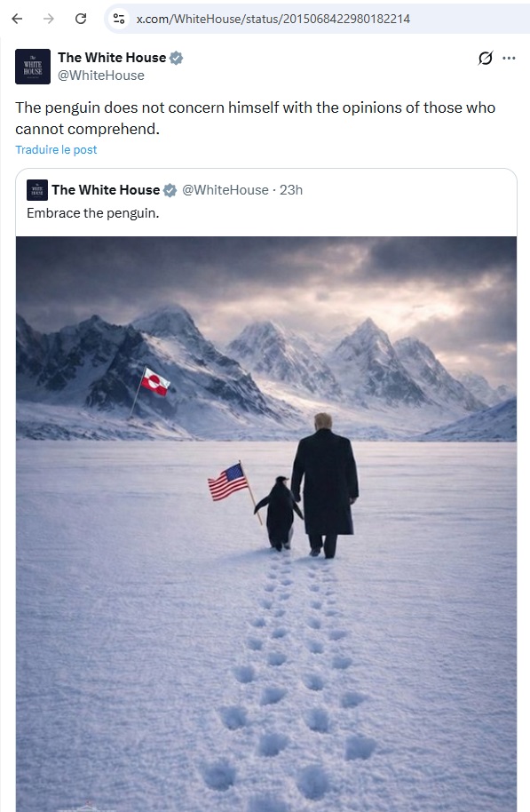Screen dimensions: 530x812
Task: Click Traduire le post link
Action: point(56,149)
